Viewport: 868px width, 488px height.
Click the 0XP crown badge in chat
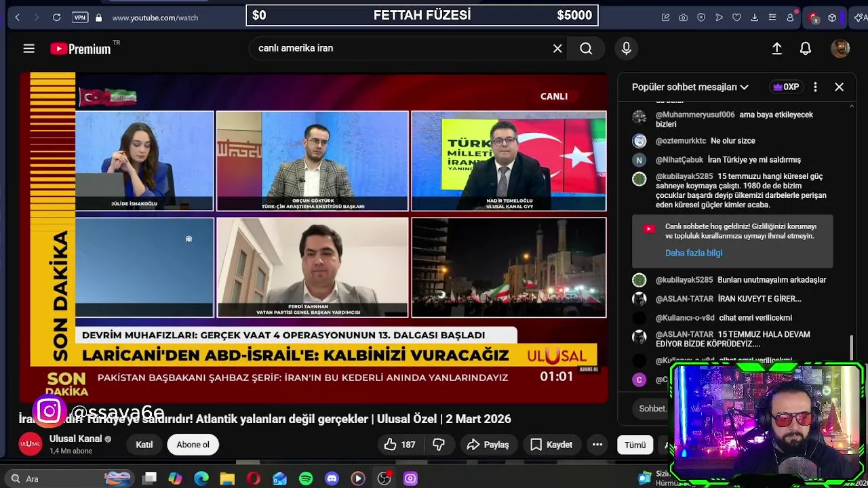[787, 87]
